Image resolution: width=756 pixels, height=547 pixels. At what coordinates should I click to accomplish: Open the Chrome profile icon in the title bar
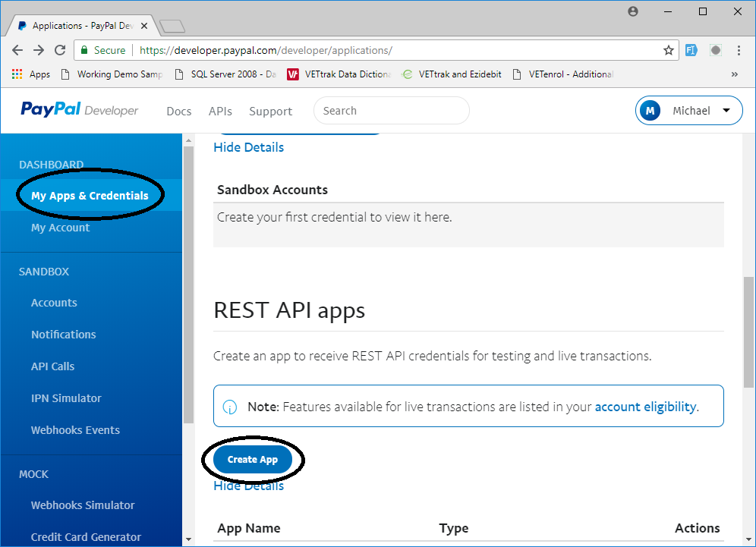tap(633, 11)
